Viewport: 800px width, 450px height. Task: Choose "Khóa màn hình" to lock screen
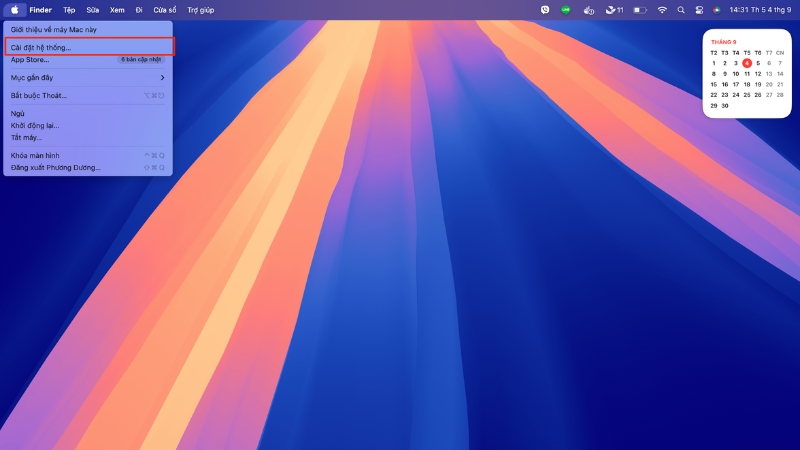tap(37, 156)
